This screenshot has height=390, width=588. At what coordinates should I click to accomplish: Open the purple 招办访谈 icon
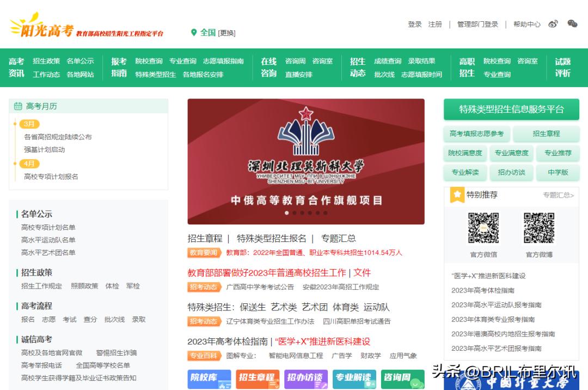(305, 380)
